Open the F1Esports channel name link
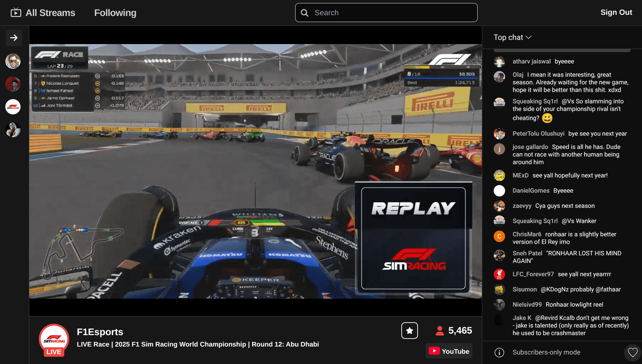The image size is (642, 364). [100, 332]
